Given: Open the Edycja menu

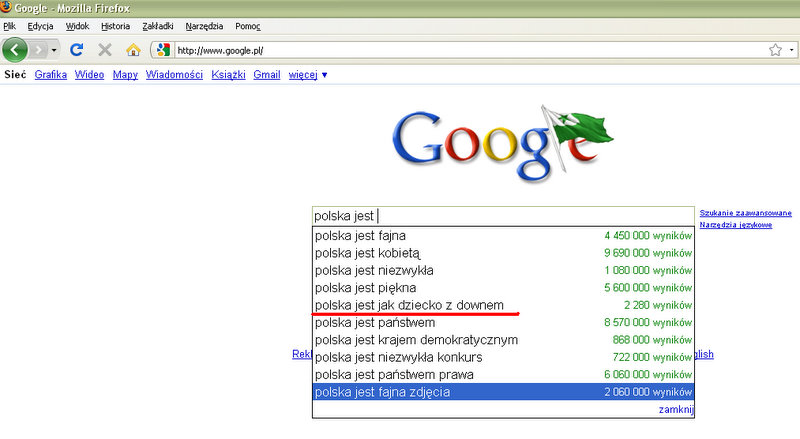Looking at the screenshot, I should point(40,26).
